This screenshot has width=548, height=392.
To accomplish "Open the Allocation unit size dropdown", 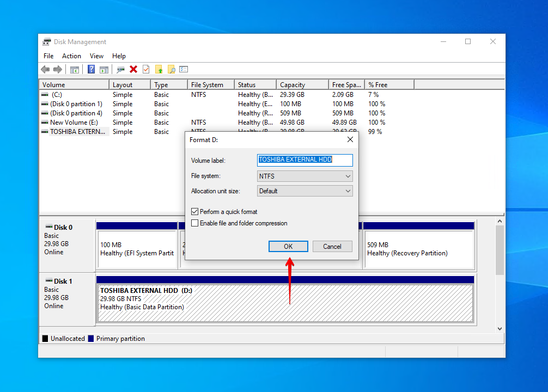I will (305, 191).
